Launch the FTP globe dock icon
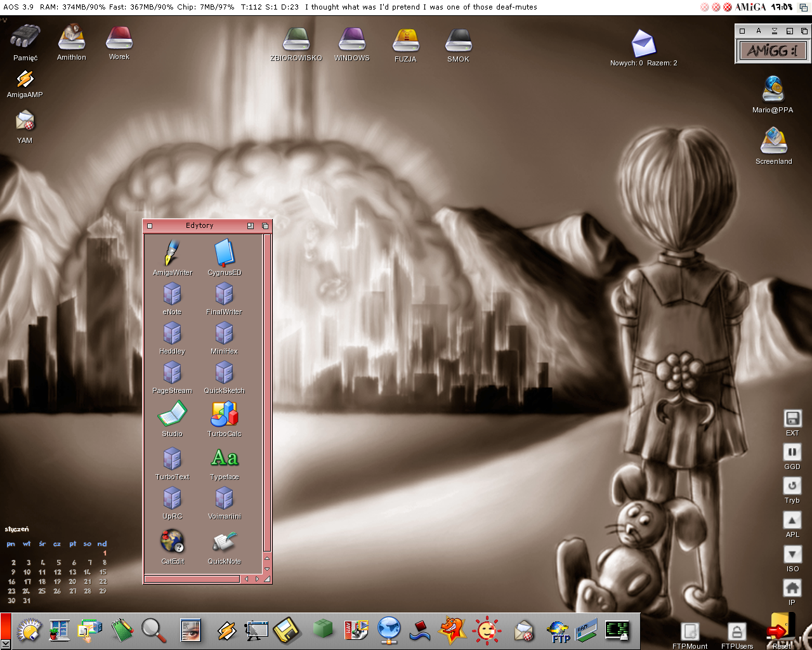The width and height of the screenshot is (812, 650). (x=558, y=632)
